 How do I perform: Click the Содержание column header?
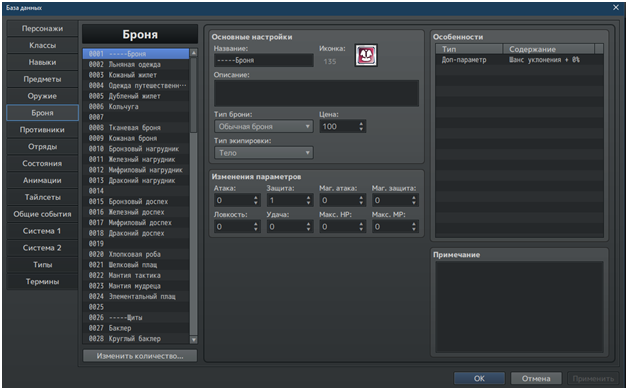549,49
